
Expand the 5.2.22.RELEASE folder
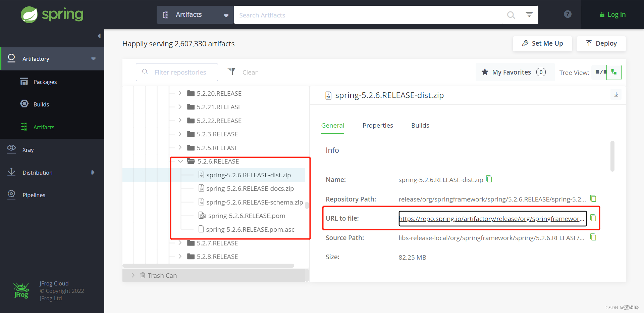(x=180, y=120)
